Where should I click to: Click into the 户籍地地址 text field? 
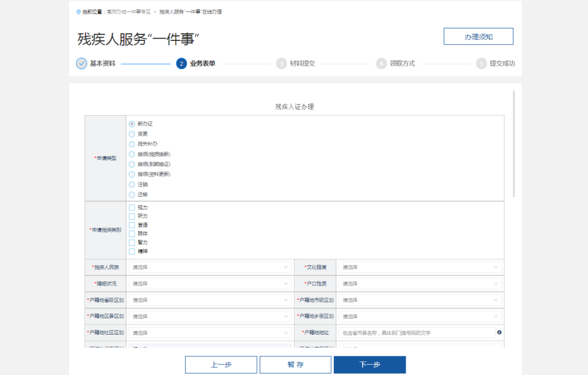click(416, 332)
